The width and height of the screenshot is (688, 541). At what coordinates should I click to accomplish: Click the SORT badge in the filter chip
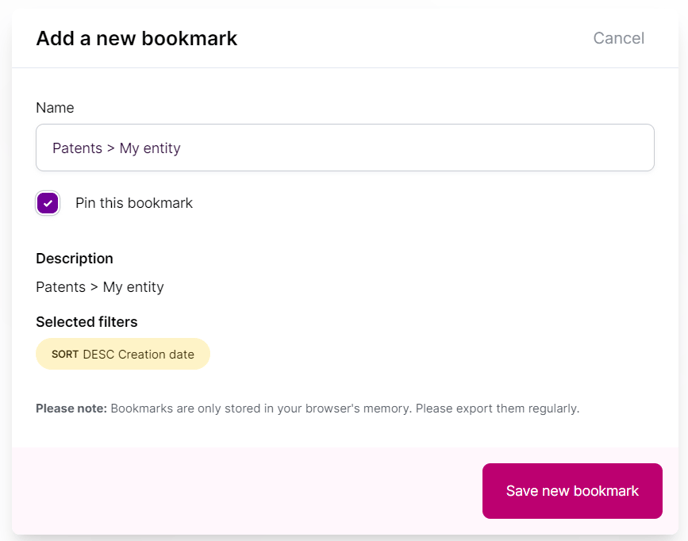[65, 354]
